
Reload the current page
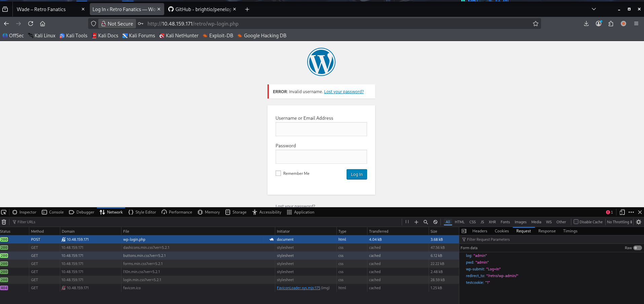point(31,24)
